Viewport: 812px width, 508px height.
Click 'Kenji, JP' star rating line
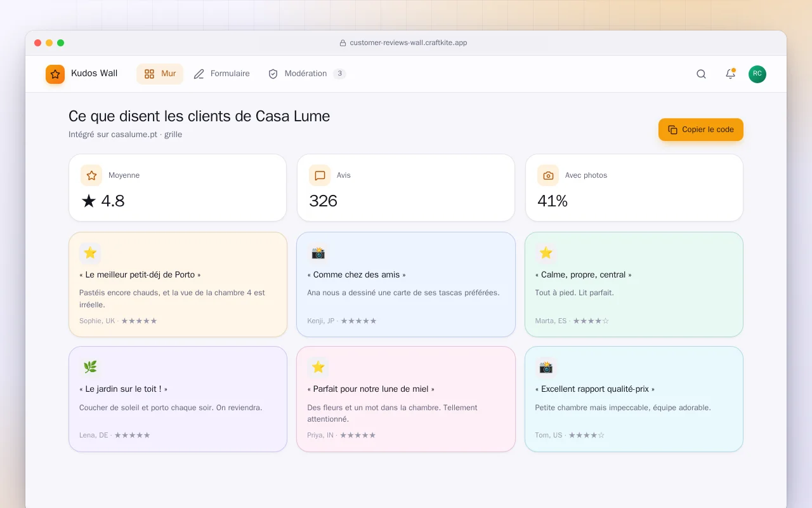pos(342,321)
